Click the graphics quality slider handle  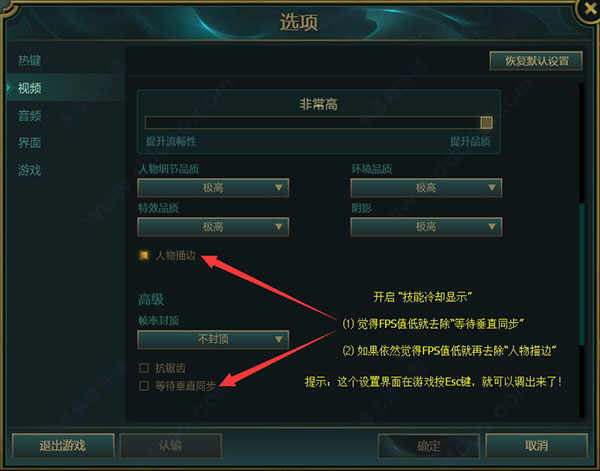(x=486, y=122)
